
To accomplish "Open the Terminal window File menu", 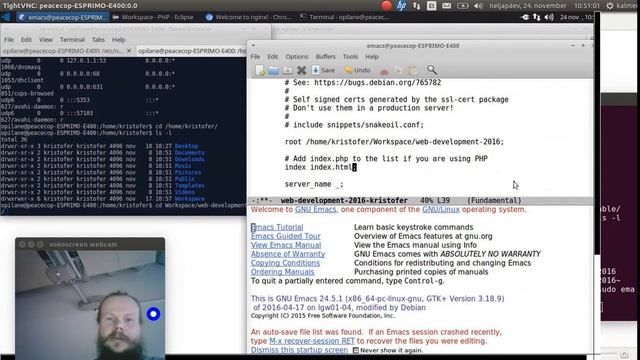I will coord(9,40).
